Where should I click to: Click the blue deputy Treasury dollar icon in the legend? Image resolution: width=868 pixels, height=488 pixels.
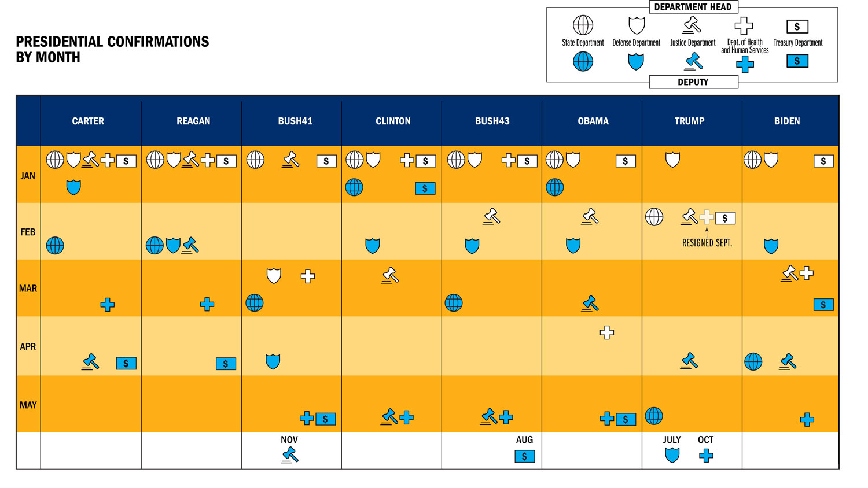(x=797, y=61)
